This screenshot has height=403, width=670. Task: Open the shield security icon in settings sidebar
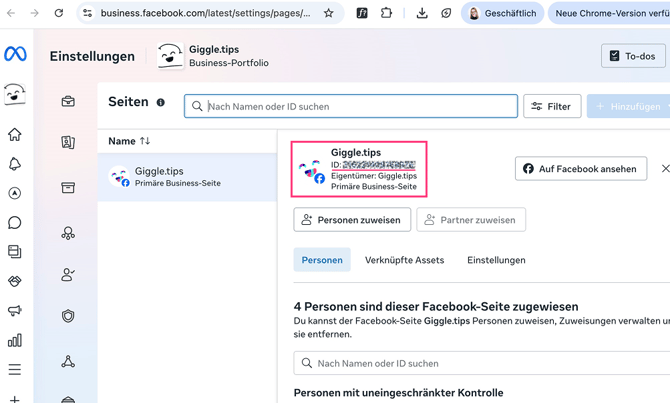pyautogui.click(x=68, y=316)
